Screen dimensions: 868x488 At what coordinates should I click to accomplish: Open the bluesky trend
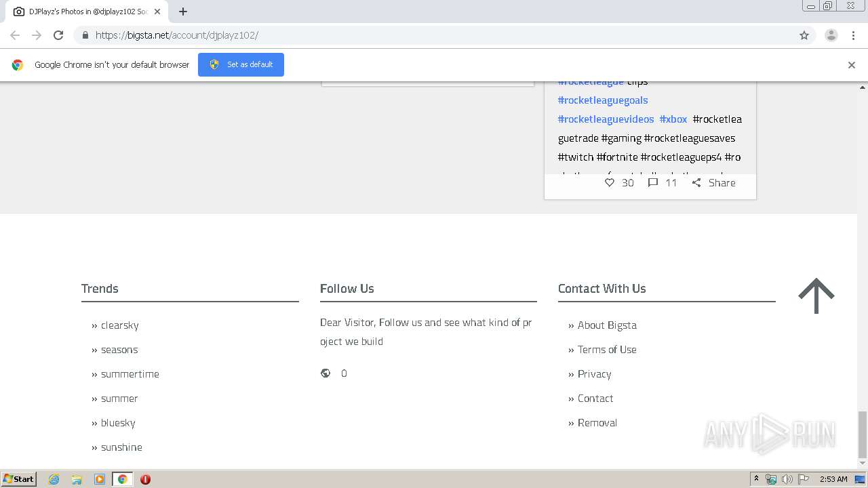[x=118, y=423]
